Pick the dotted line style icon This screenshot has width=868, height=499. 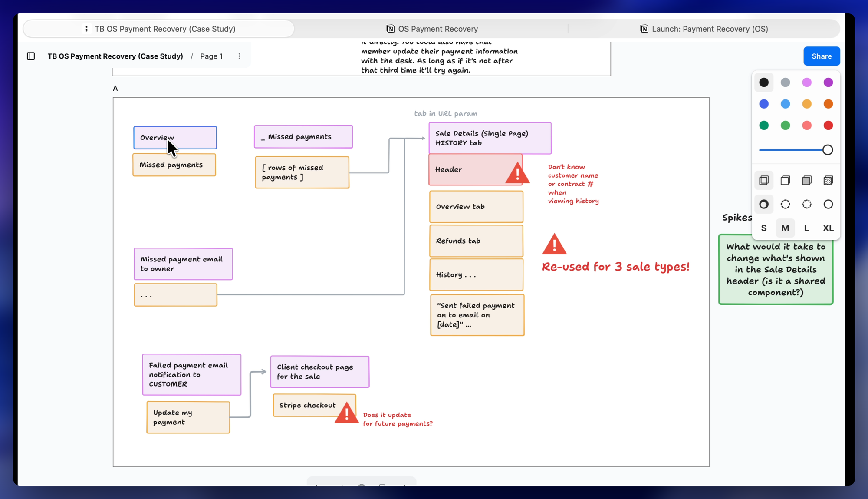[806, 204]
